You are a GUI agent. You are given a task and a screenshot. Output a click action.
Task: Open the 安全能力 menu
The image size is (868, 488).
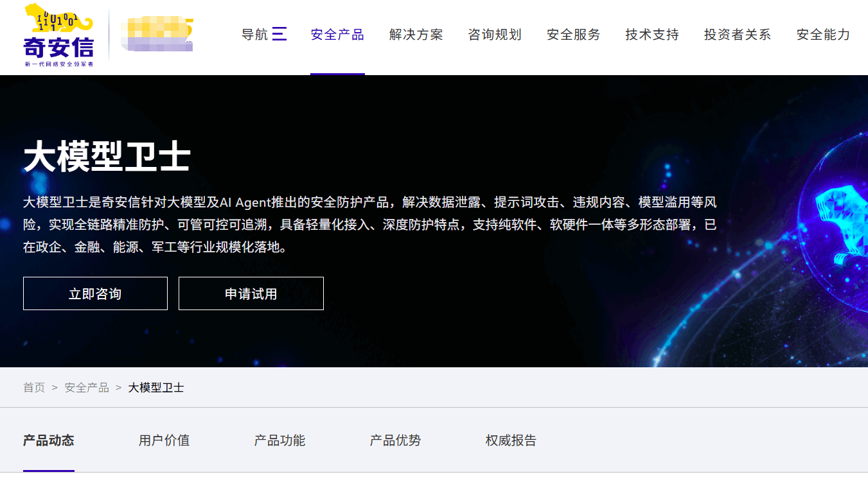[x=823, y=35]
